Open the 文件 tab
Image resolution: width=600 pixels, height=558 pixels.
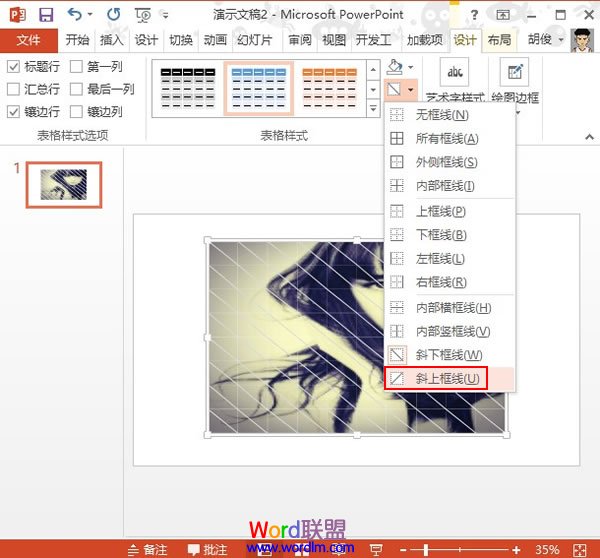click(29, 40)
